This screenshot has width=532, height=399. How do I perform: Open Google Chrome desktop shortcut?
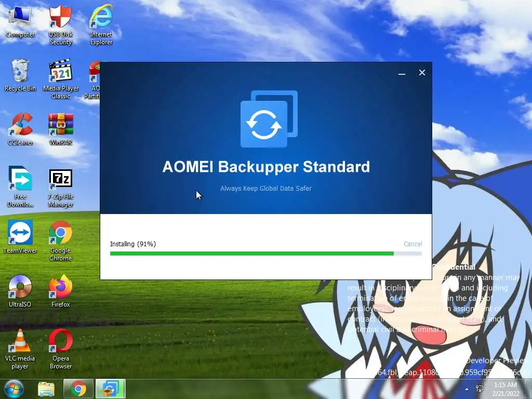click(60, 241)
